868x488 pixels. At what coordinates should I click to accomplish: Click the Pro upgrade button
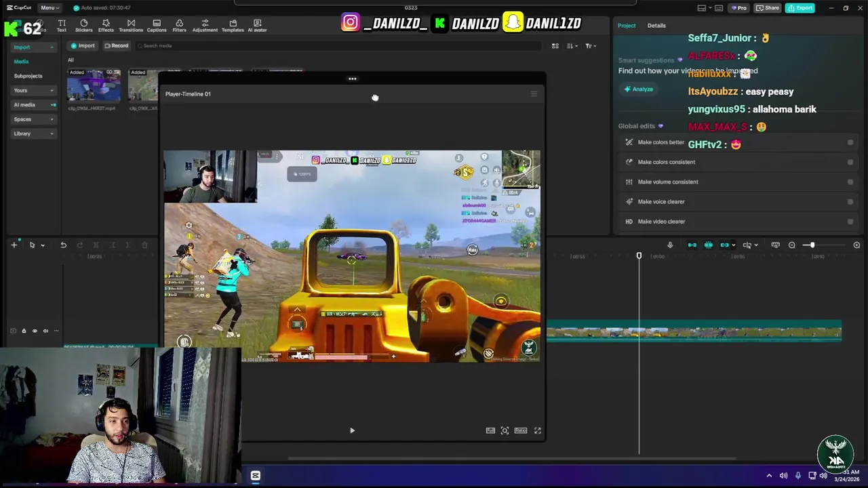pyautogui.click(x=738, y=8)
